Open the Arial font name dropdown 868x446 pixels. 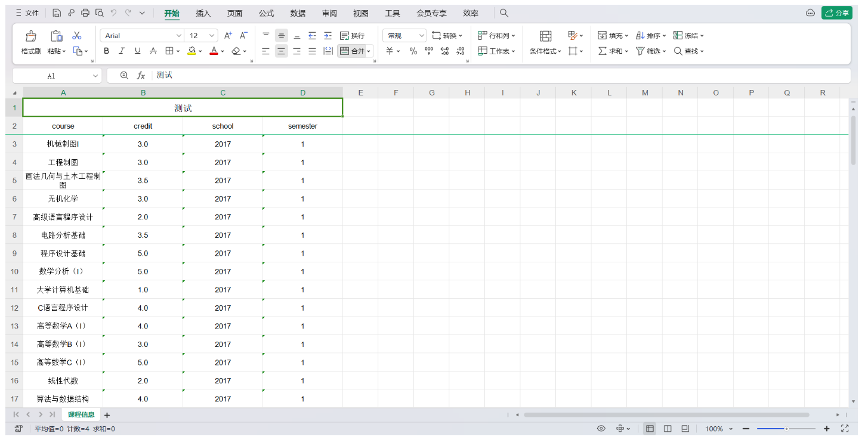pos(179,36)
